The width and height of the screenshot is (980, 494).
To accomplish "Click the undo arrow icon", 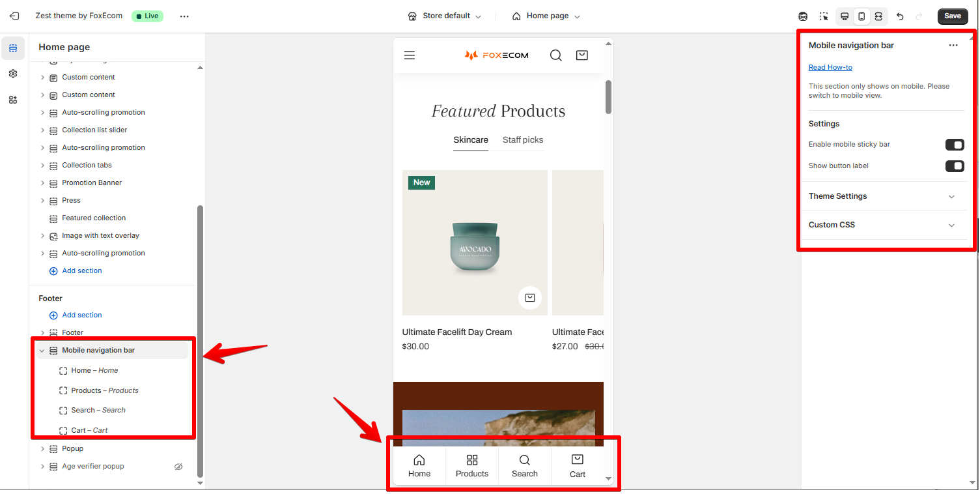I will pyautogui.click(x=900, y=16).
